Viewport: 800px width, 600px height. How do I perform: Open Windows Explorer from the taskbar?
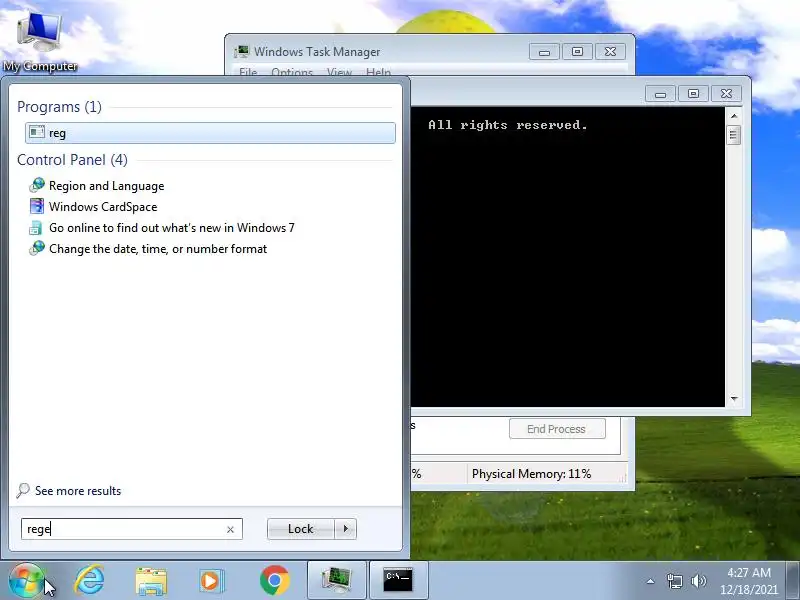coord(151,581)
